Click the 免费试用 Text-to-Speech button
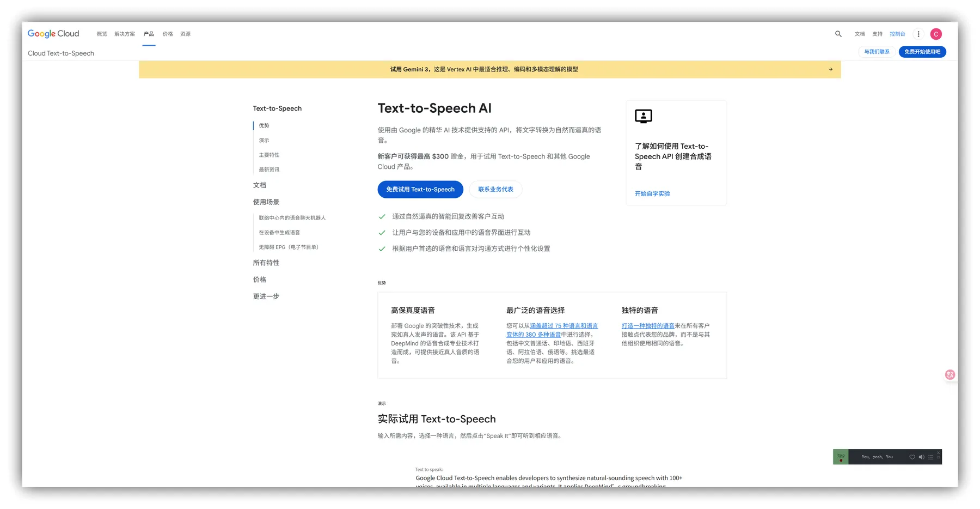980x509 pixels. point(420,190)
